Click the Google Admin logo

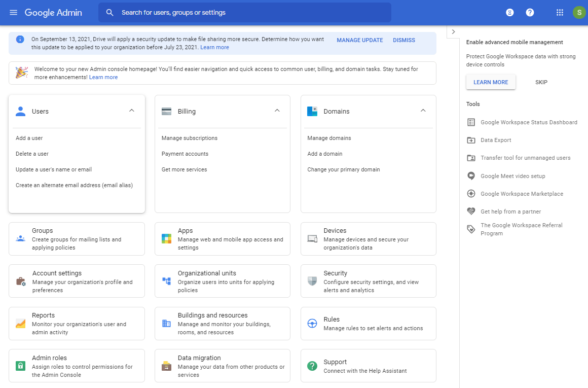pyautogui.click(x=53, y=12)
